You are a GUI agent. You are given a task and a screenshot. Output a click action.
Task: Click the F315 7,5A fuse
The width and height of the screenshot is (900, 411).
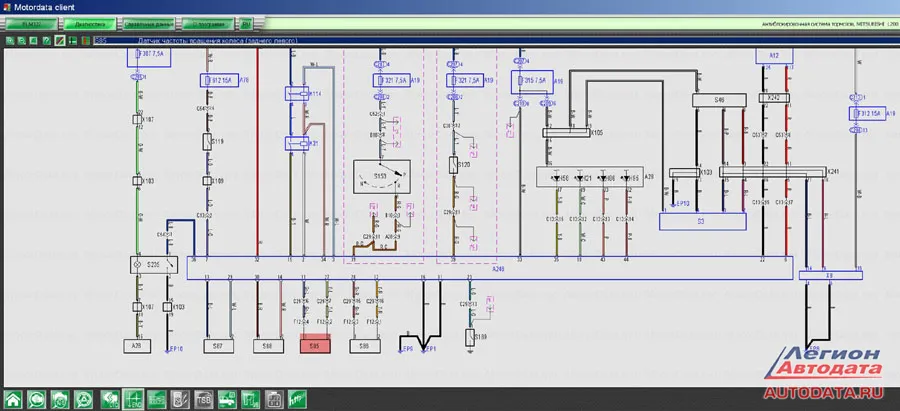pos(532,82)
